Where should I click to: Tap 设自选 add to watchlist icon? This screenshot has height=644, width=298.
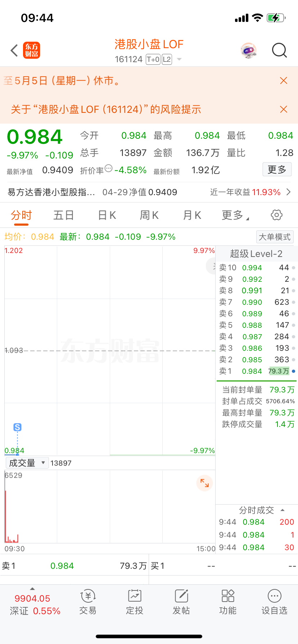(274, 603)
